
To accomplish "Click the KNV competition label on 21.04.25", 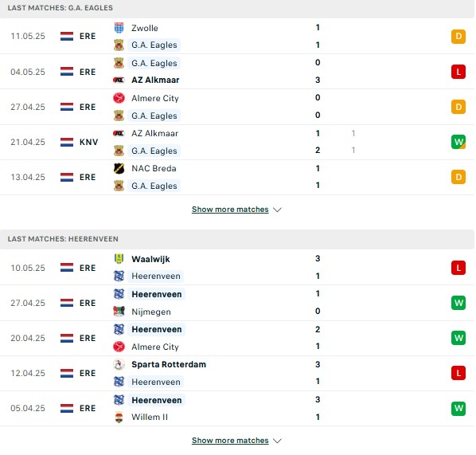I will click(x=88, y=142).
